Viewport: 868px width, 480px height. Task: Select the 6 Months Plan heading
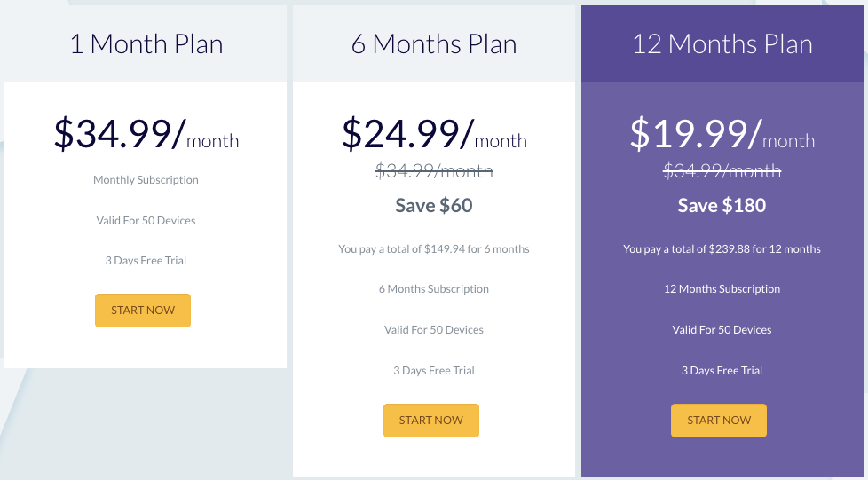pos(434,43)
